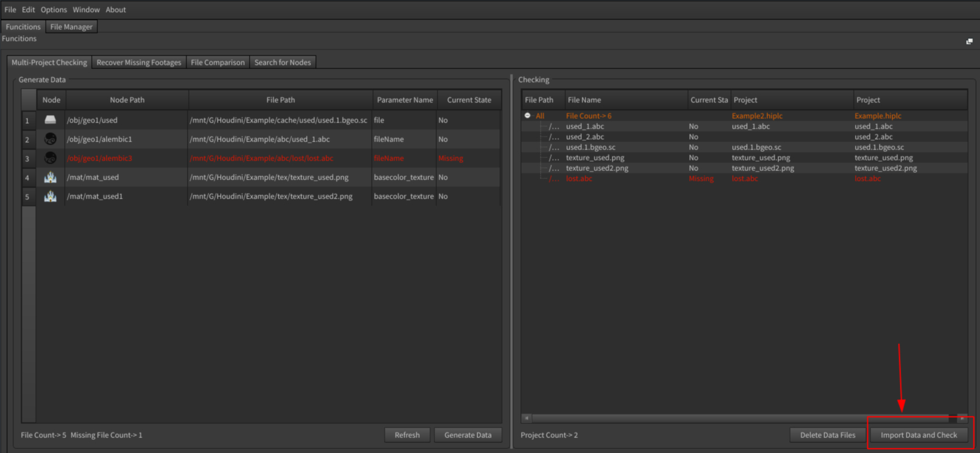Select row header number 1
Screen dimensions: 980x453
27,120
